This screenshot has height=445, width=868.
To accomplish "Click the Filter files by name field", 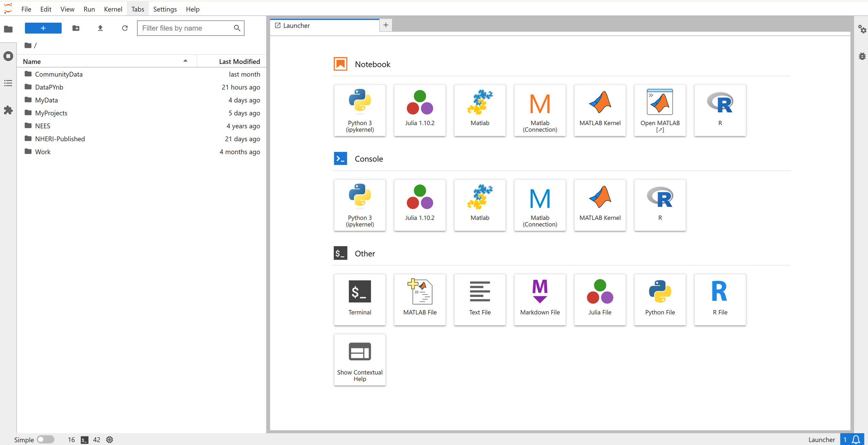I will click(x=186, y=28).
